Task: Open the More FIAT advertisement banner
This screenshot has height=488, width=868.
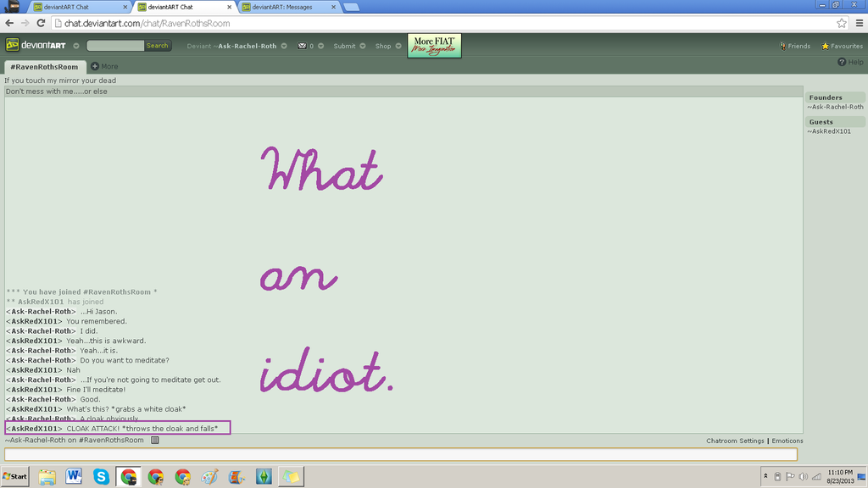Action: (435, 46)
